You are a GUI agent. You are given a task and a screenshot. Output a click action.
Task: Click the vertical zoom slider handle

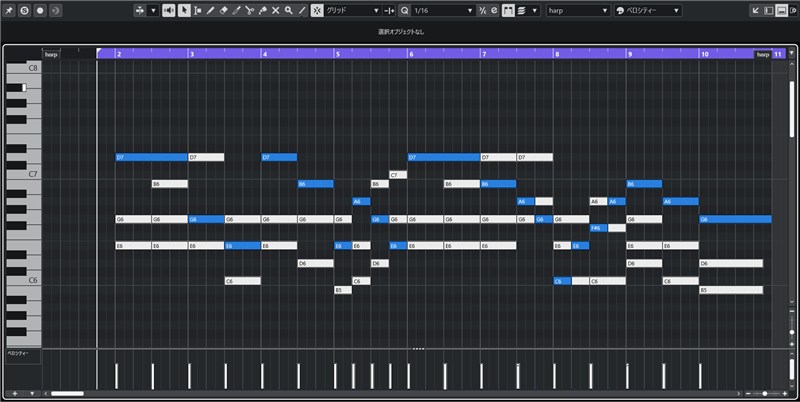792,332
